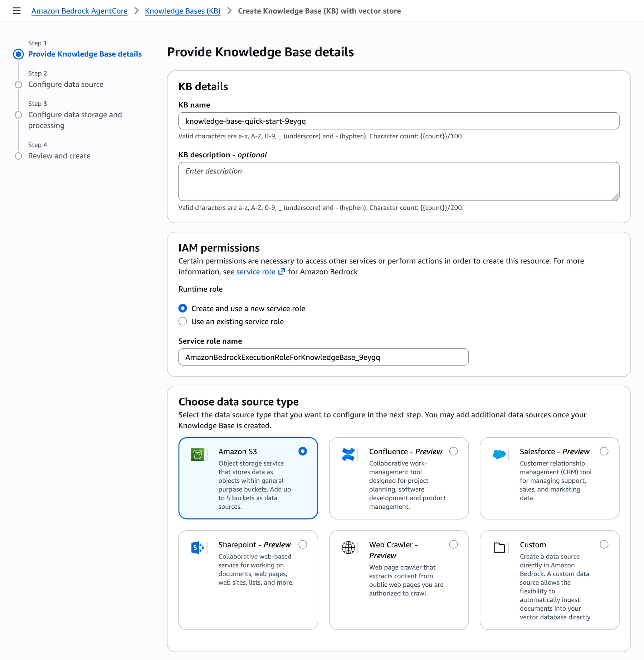The width and height of the screenshot is (644, 660).
Task: Focus the Service role name input field
Action: point(323,357)
